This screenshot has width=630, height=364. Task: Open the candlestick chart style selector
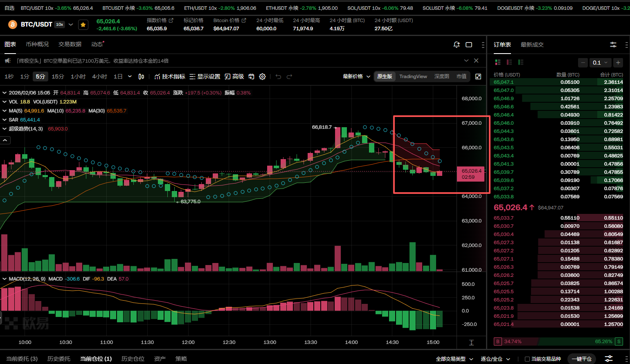[x=141, y=76]
